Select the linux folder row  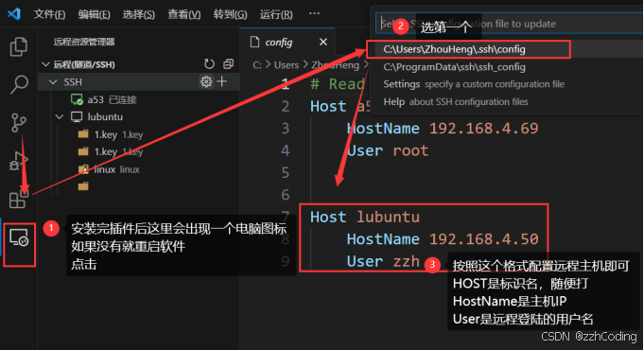(139, 169)
